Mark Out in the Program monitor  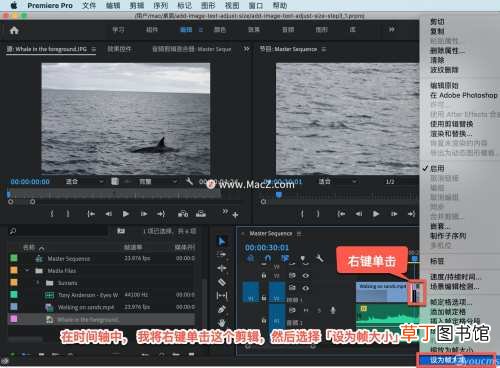point(318,214)
